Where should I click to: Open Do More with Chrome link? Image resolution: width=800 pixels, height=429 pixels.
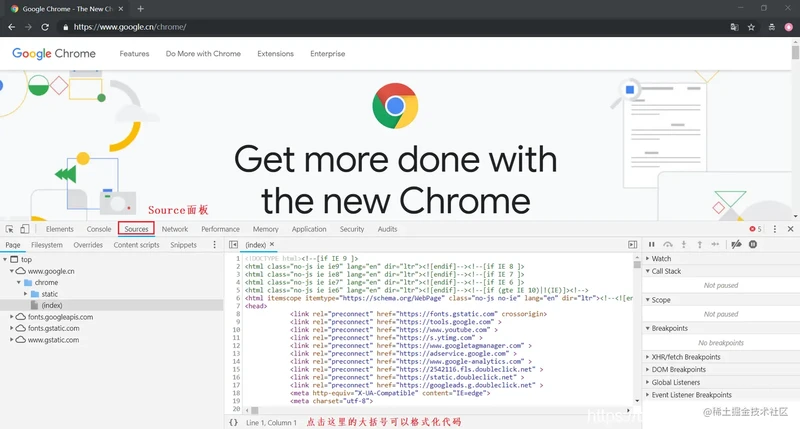click(203, 54)
